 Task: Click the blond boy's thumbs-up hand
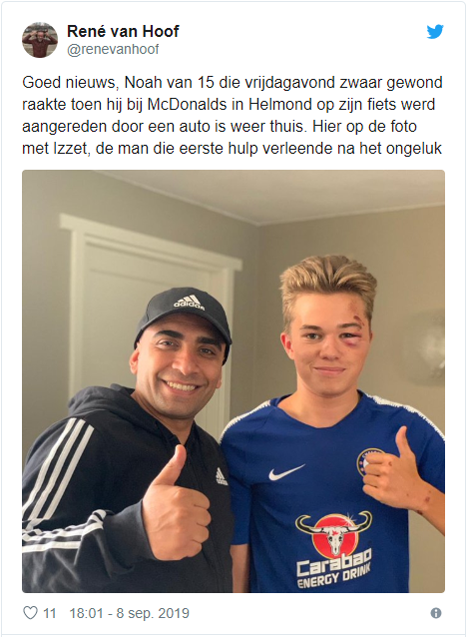(392, 468)
